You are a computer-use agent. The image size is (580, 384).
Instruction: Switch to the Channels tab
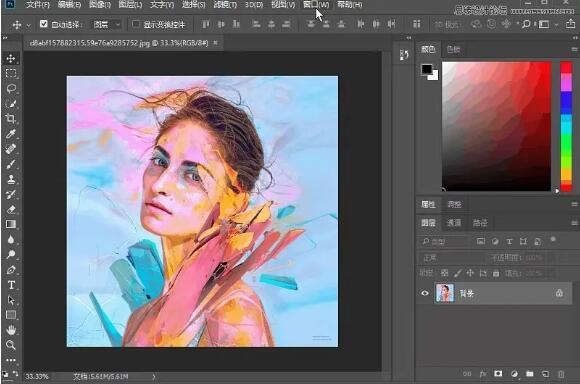[x=454, y=223]
